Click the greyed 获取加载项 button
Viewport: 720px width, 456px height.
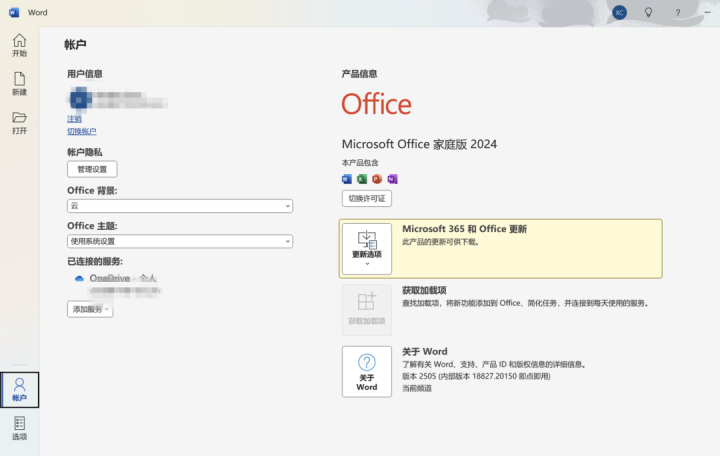367,310
